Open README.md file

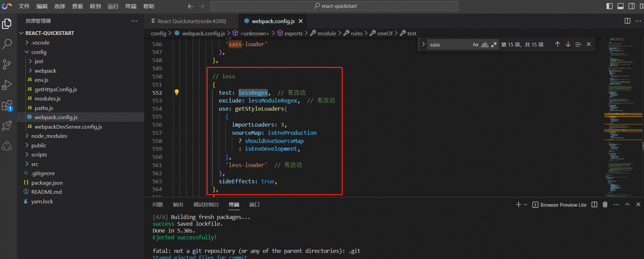(46, 192)
